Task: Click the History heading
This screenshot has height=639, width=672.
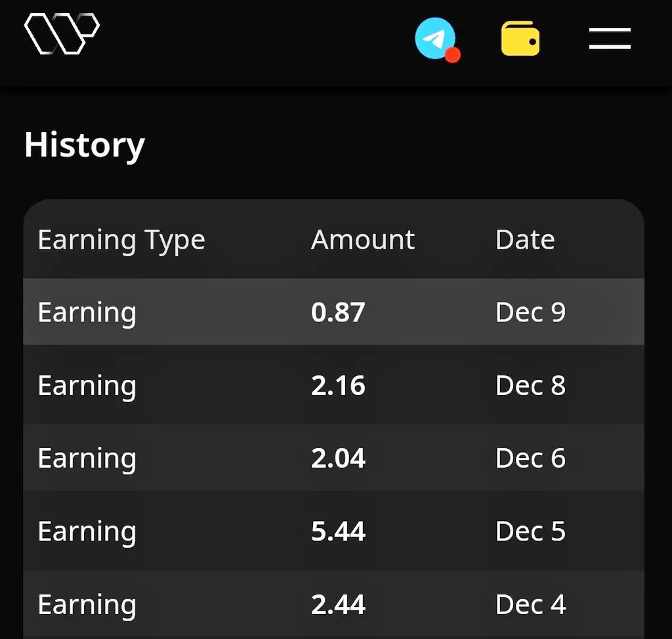Action: [85, 146]
